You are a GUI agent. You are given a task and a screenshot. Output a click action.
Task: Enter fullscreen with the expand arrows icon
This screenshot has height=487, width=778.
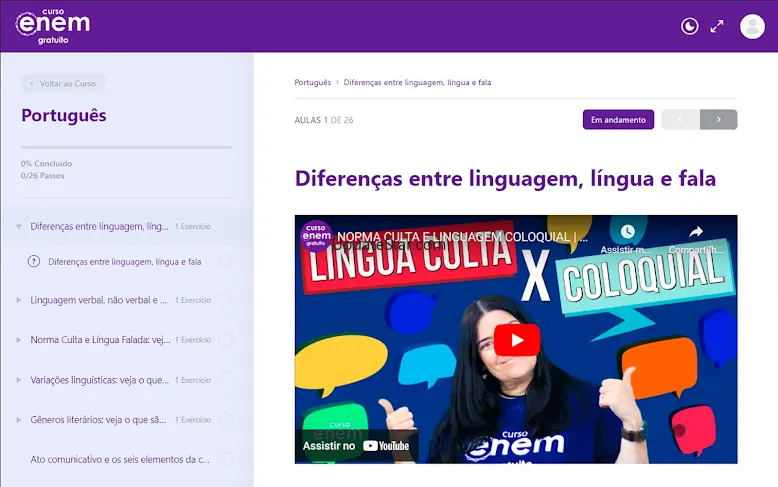coord(716,26)
